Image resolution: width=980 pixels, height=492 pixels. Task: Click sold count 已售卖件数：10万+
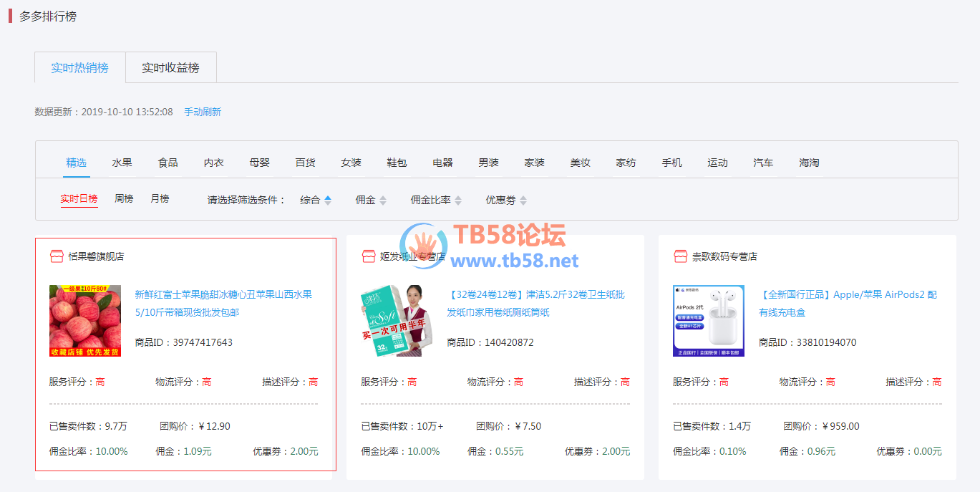pyautogui.click(x=402, y=427)
